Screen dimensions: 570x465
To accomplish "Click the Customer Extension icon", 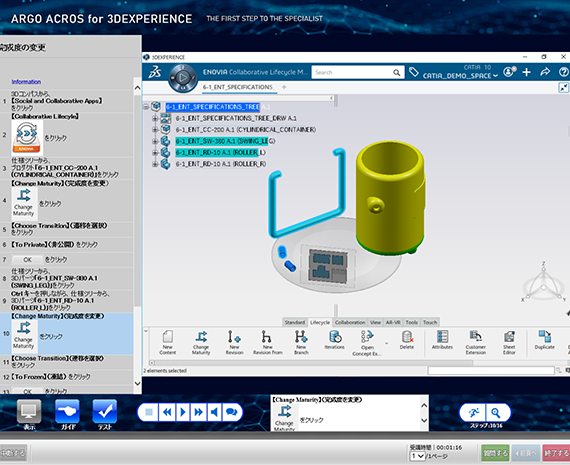I will click(475, 342).
